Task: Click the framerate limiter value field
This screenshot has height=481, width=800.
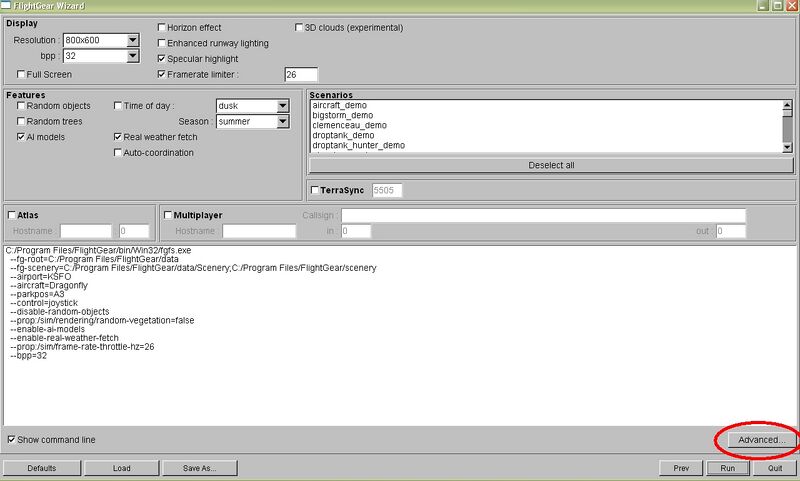Action: click(x=301, y=74)
